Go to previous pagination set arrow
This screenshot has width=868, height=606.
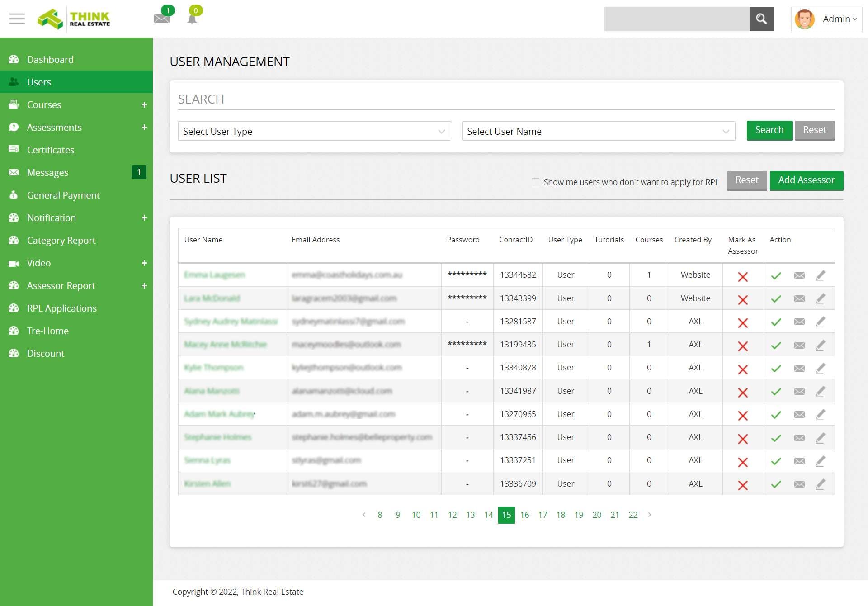[364, 515]
